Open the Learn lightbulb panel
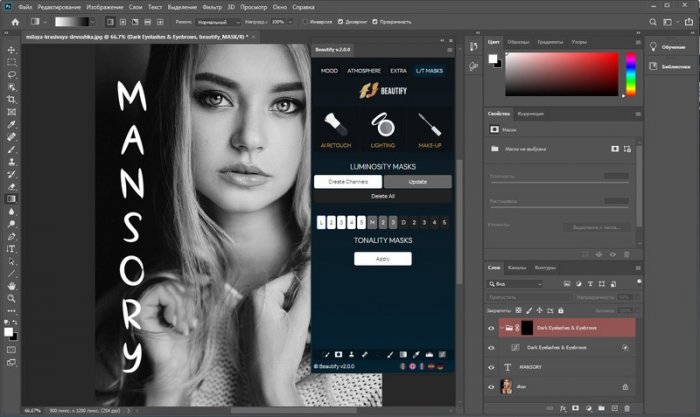700x417 pixels. 653,46
